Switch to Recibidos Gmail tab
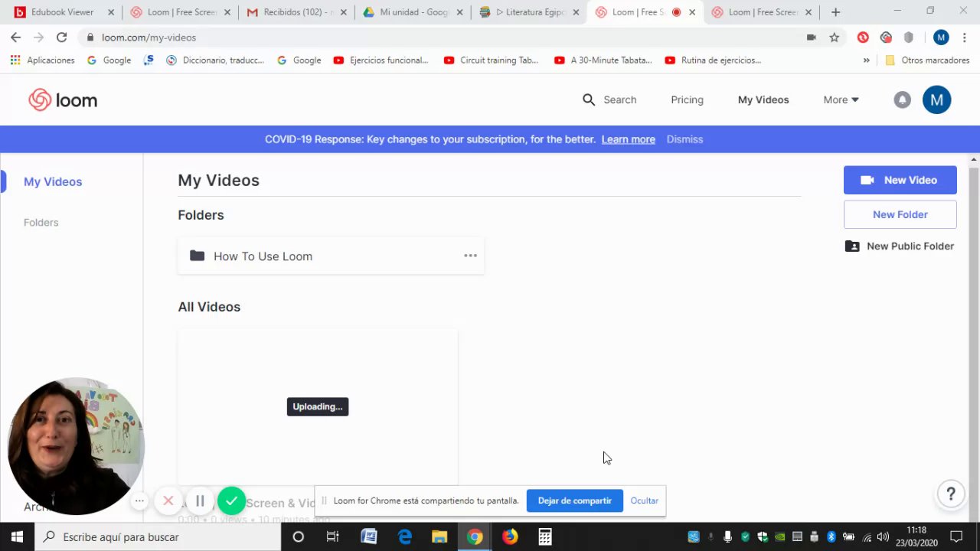Image resolution: width=980 pixels, height=551 pixels. point(295,12)
